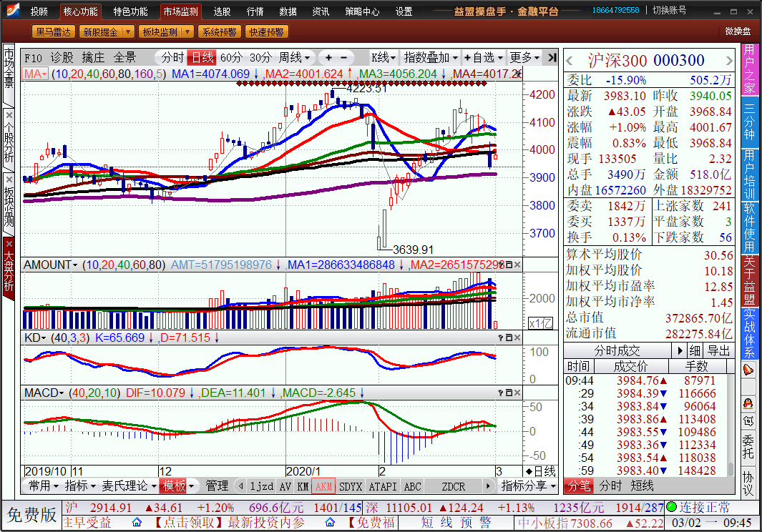
Task: Close the 大盘分析 side tab
Action: tap(9, 243)
